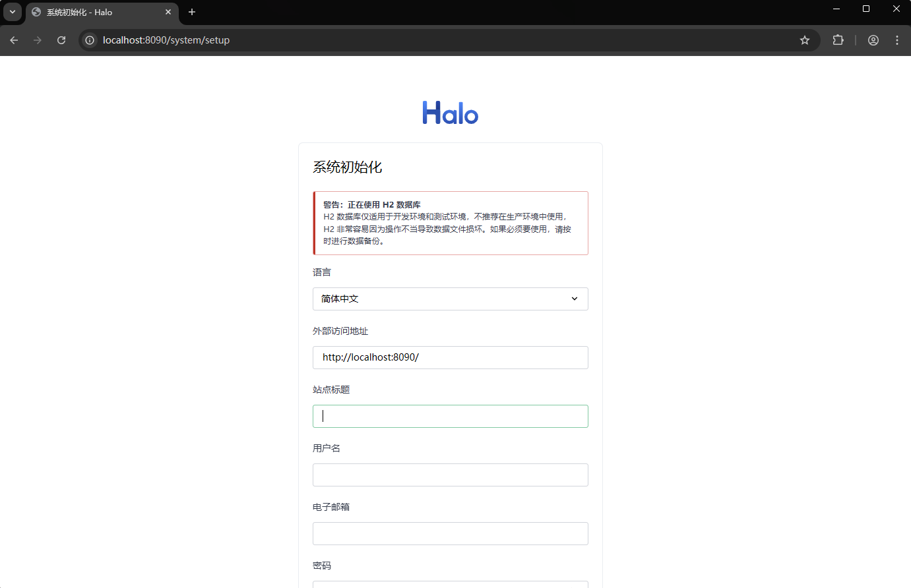Maximize the browser window
The width and height of the screenshot is (911, 588).
pyautogui.click(x=866, y=9)
